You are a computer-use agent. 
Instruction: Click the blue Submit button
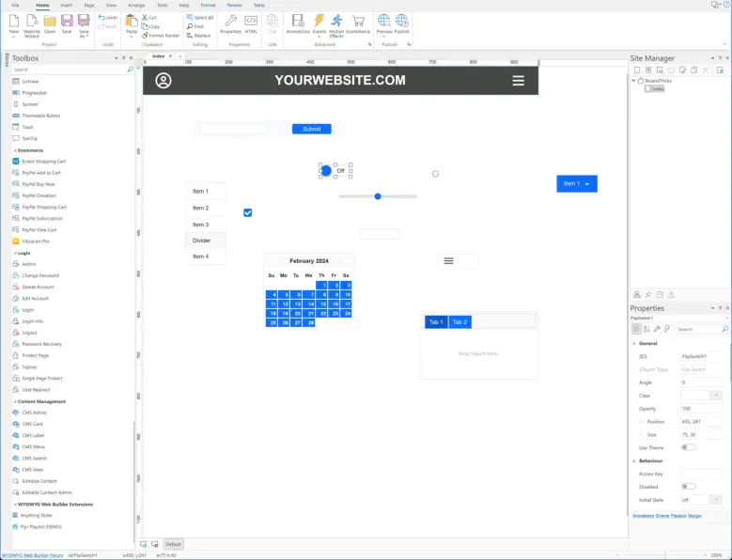point(311,129)
